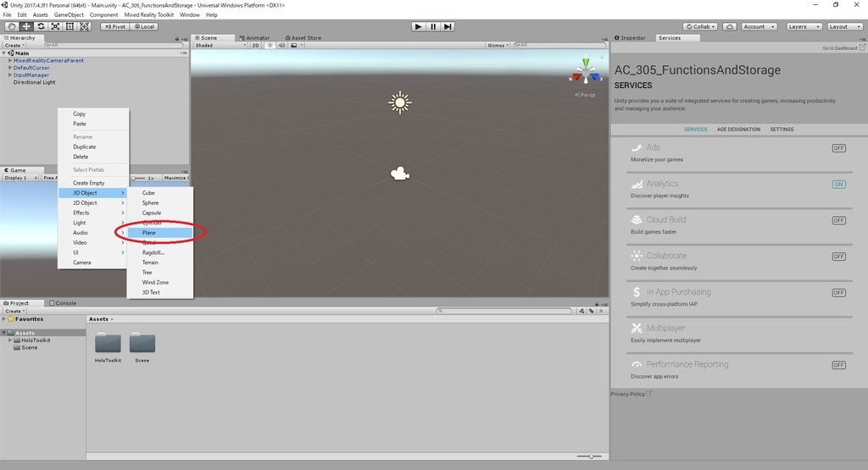The width and height of the screenshot is (868, 470).
Task: Expand InputManager in Hierarchy
Action: point(10,75)
